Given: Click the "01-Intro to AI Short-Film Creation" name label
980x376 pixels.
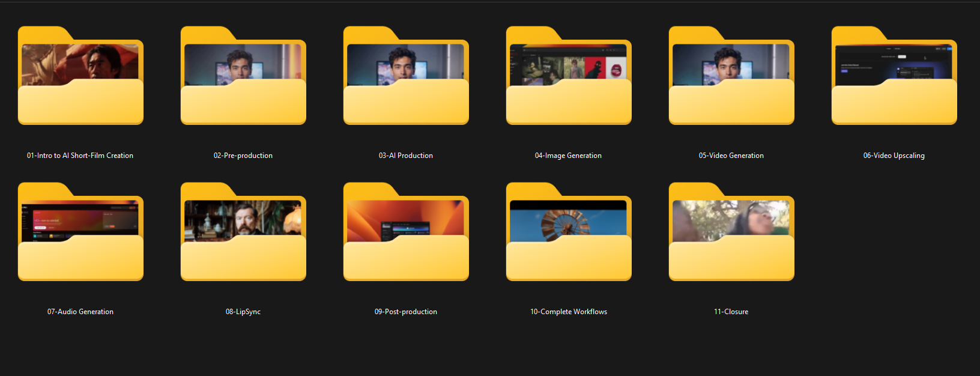Looking at the screenshot, I should [x=80, y=156].
